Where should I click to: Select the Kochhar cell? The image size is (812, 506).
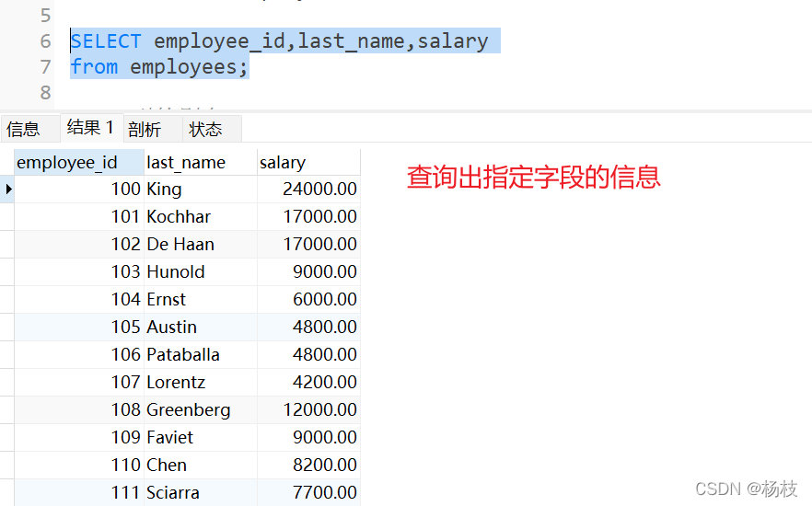click(x=201, y=217)
